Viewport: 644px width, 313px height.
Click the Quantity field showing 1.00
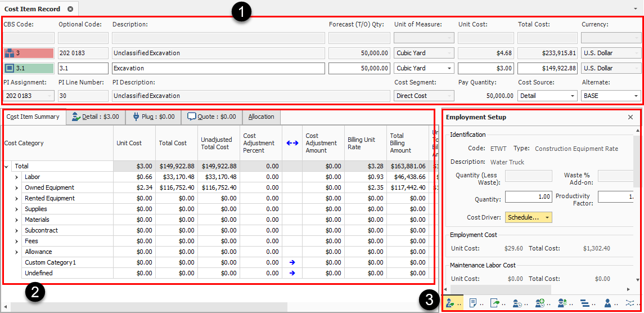click(528, 196)
